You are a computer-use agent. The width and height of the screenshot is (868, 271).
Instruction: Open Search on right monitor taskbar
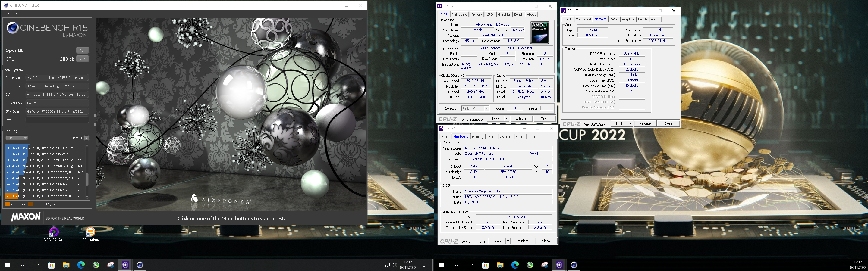coord(456,265)
